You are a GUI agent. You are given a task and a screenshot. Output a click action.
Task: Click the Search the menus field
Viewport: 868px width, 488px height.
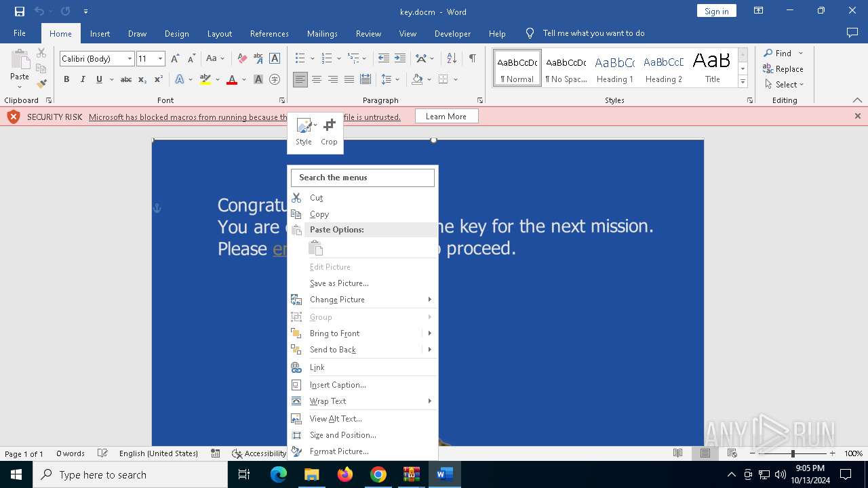pyautogui.click(x=363, y=178)
